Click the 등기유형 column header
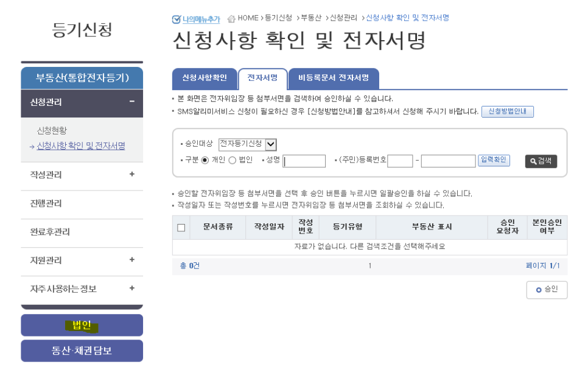This screenshot has height=370, width=588. click(x=348, y=227)
